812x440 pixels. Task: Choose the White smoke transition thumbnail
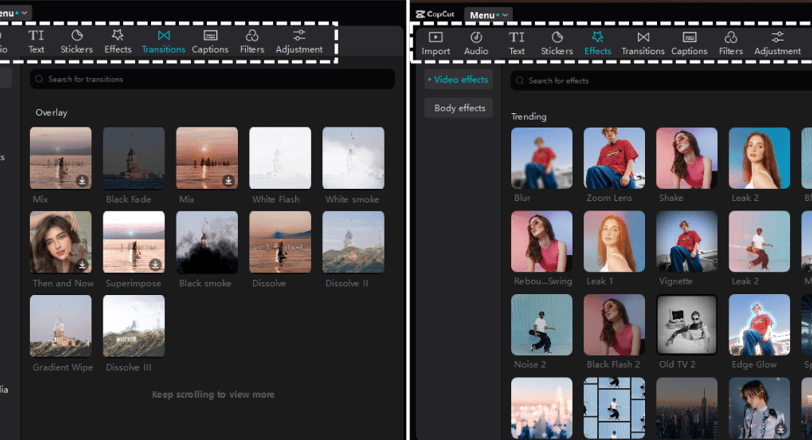[353, 158]
